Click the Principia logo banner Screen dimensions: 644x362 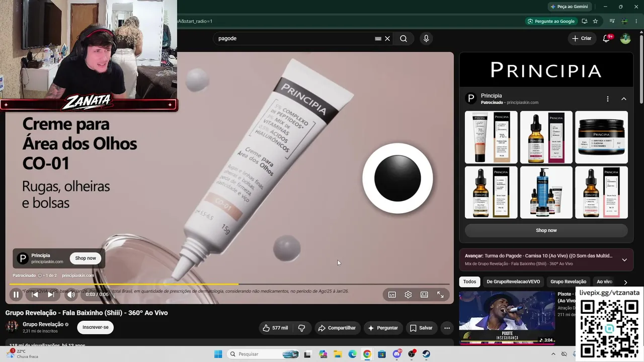coord(546,70)
